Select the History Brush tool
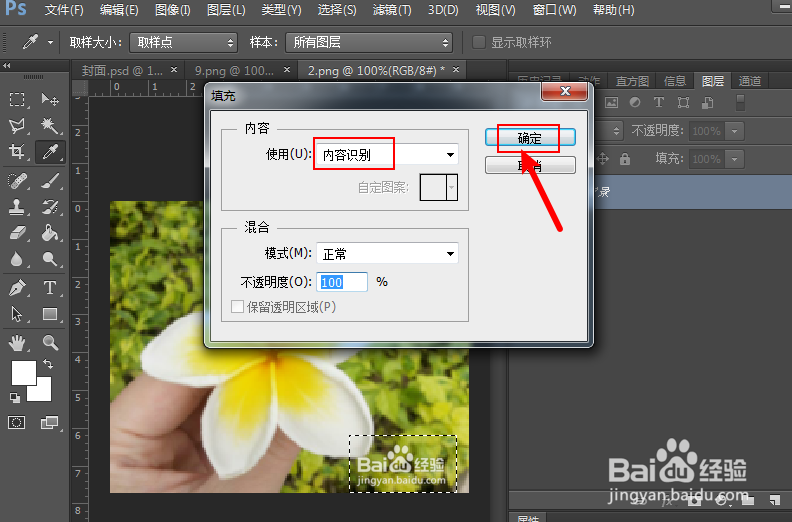The height and width of the screenshot is (522, 792). click(50, 207)
